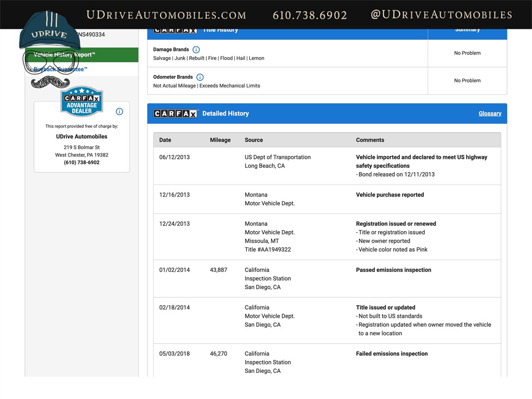Click the US Dept of Transportation source
This screenshot has width=532, height=399.
pos(278,157)
